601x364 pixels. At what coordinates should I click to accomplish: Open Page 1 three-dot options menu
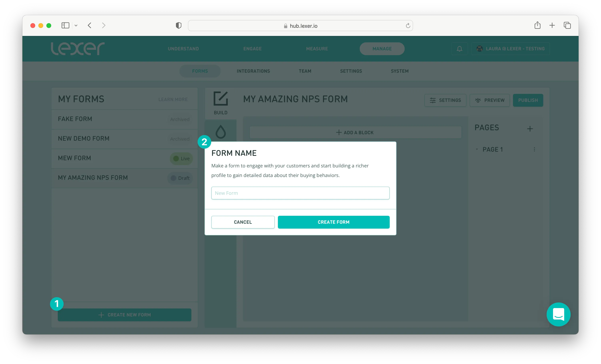(534, 149)
